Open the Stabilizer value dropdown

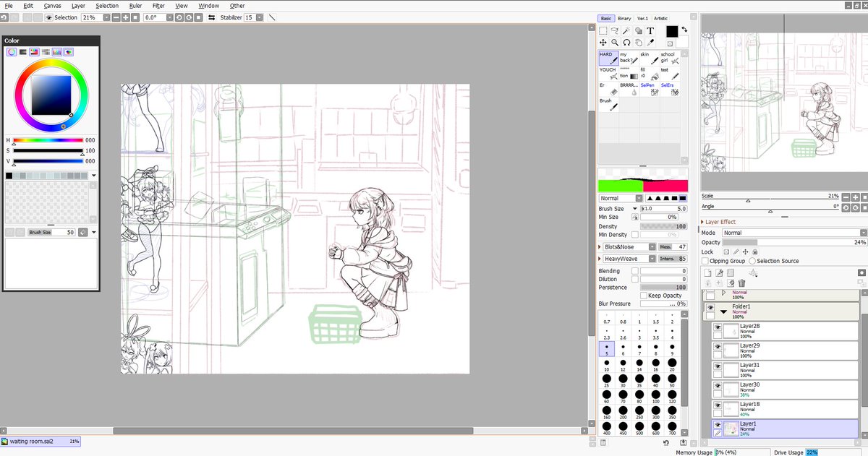[x=260, y=17]
